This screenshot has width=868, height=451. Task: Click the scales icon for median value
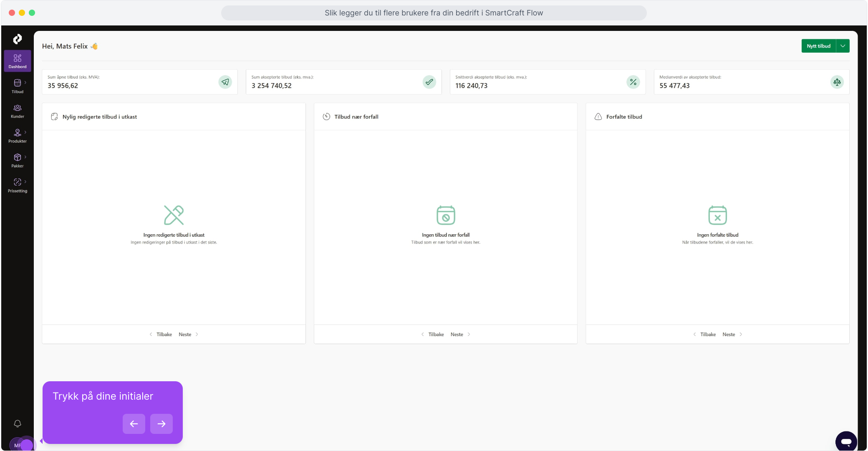click(x=837, y=82)
